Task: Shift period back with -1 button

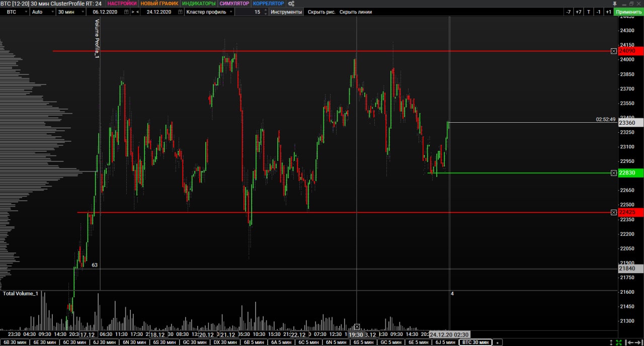Action: pyautogui.click(x=599, y=12)
